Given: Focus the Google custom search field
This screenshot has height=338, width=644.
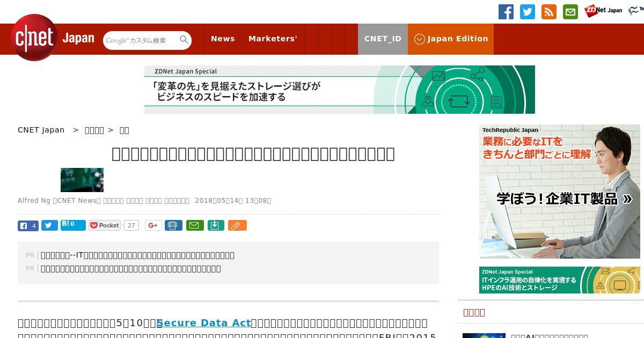Looking at the screenshot, I should [141, 40].
